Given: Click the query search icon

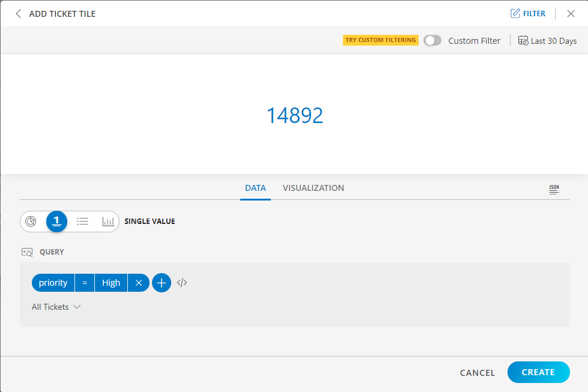Looking at the screenshot, I should point(27,252).
